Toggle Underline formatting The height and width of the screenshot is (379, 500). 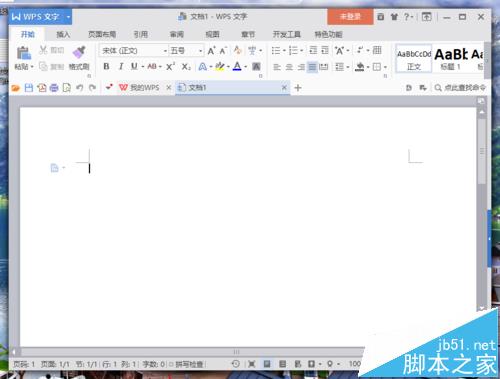click(134, 67)
